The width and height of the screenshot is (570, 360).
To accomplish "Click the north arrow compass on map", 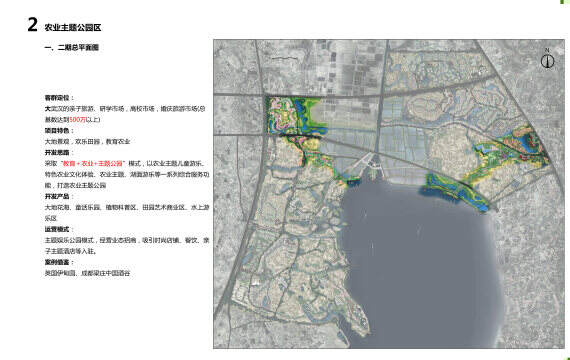I will [547, 59].
